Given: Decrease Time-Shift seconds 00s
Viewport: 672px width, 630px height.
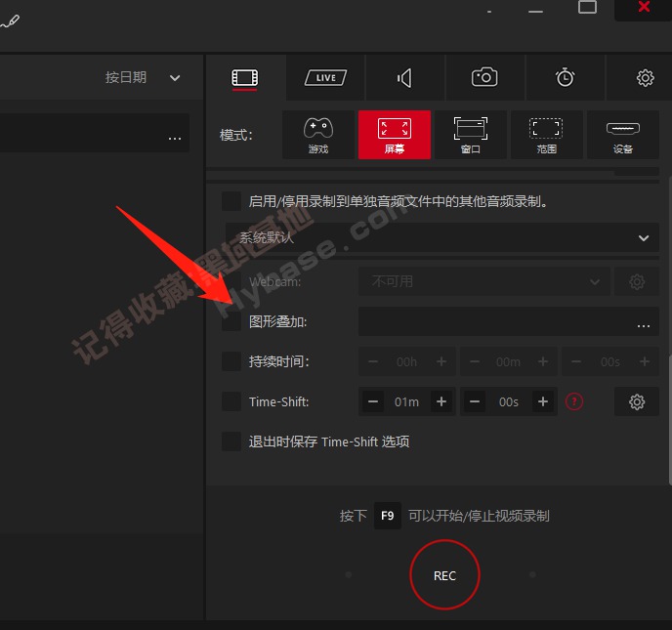Looking at the screenshot, I should coord(475,402).
